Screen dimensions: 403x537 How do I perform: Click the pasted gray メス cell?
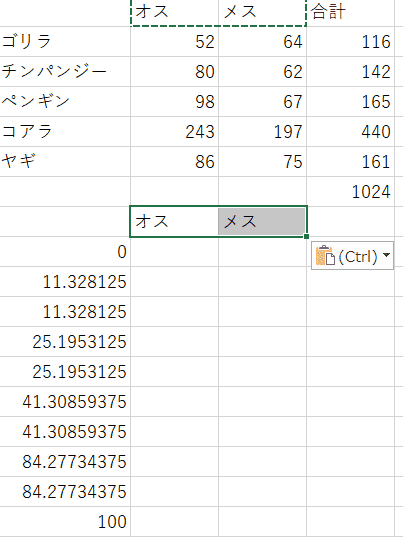coord(262,222)
